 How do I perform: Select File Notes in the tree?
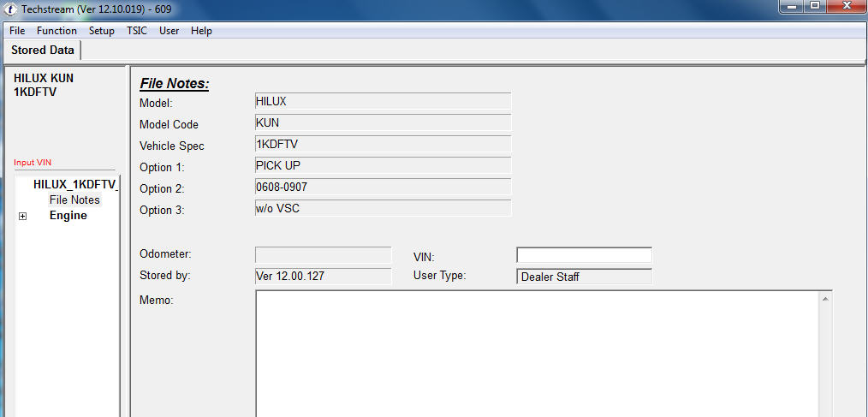[x=74, y=200]
